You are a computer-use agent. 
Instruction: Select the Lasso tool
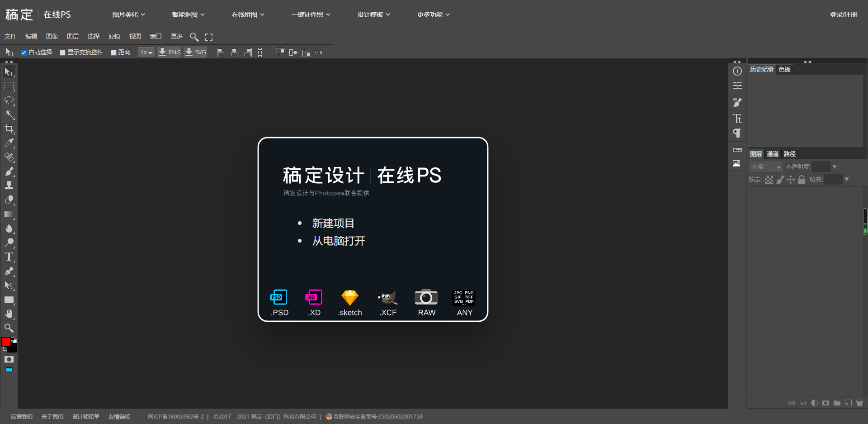tap(9, 100)
